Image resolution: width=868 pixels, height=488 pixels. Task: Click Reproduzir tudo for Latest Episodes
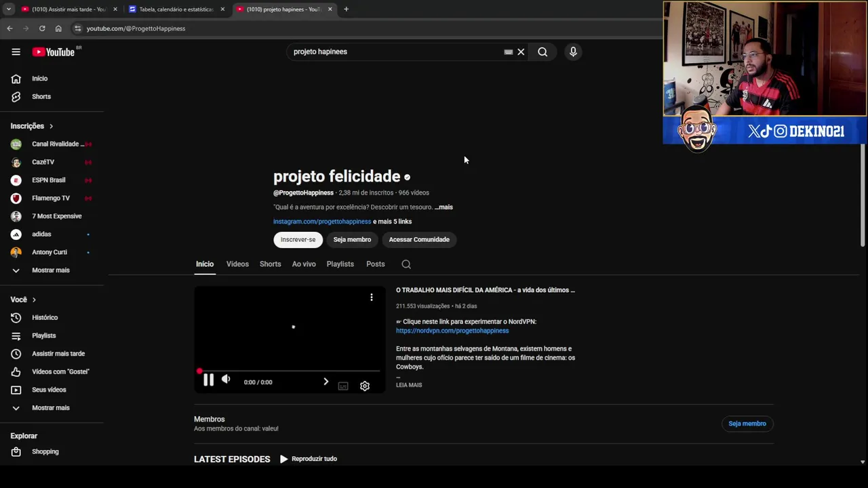click(309, 459)
